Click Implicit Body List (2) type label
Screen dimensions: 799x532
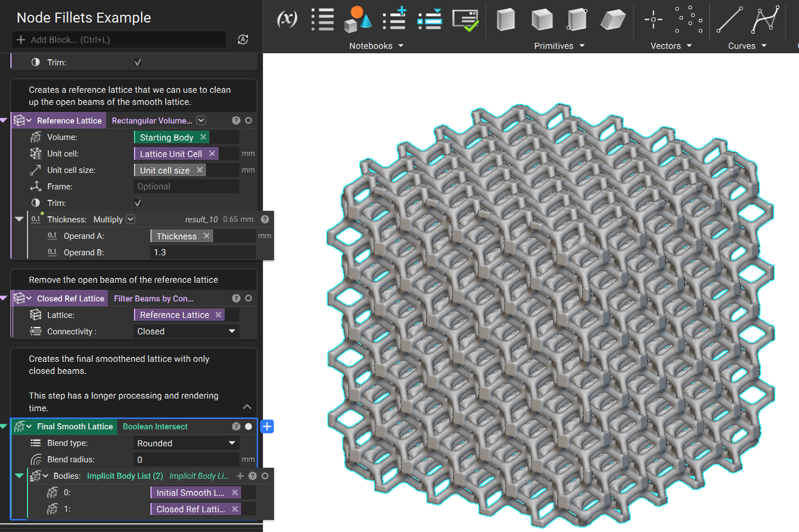pos(125,476)
